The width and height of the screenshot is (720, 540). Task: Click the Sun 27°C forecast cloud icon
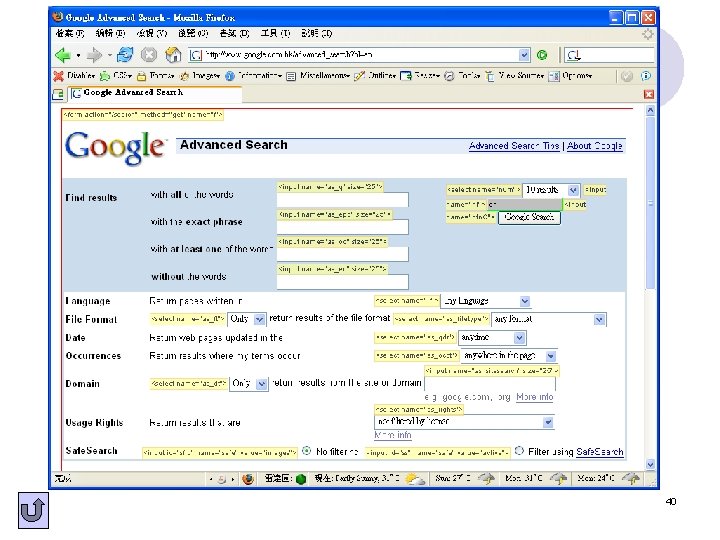tap(487, 478)
